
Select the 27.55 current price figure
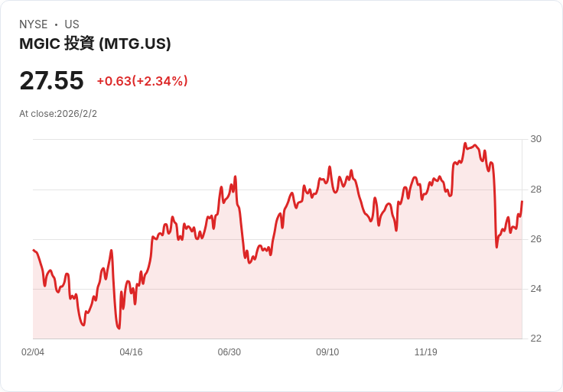52,80
